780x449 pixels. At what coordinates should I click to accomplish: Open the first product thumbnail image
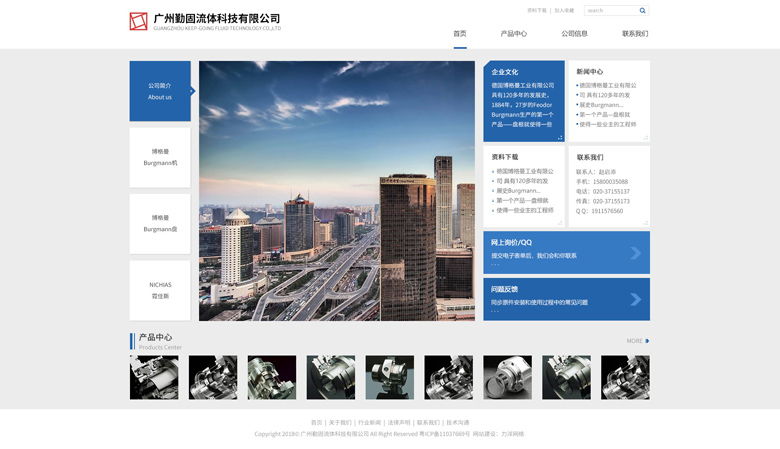tap(154, 378)
